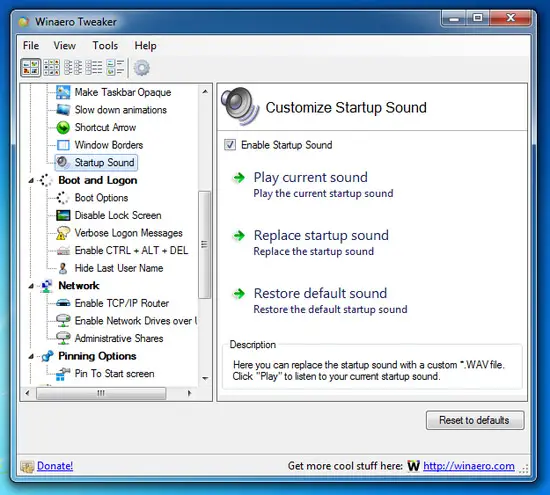This screenshot has height=495, width=550.
Task: Click the Verbose Logon Messages warning icon
Action: tap(63, 233)
